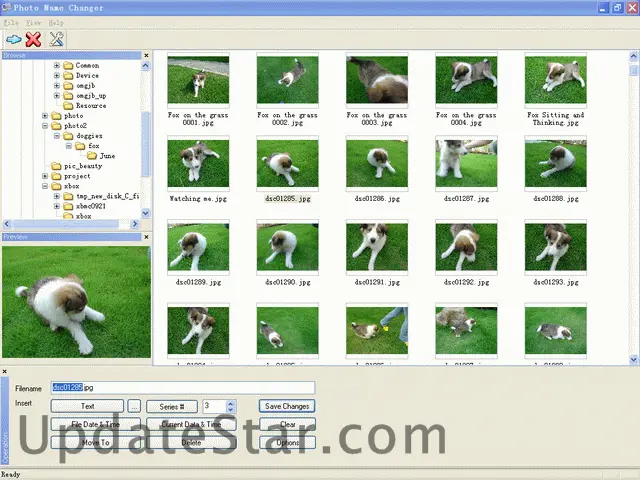Collapse the photo2 folder node
Screen dimensions: 640x480
45,126
